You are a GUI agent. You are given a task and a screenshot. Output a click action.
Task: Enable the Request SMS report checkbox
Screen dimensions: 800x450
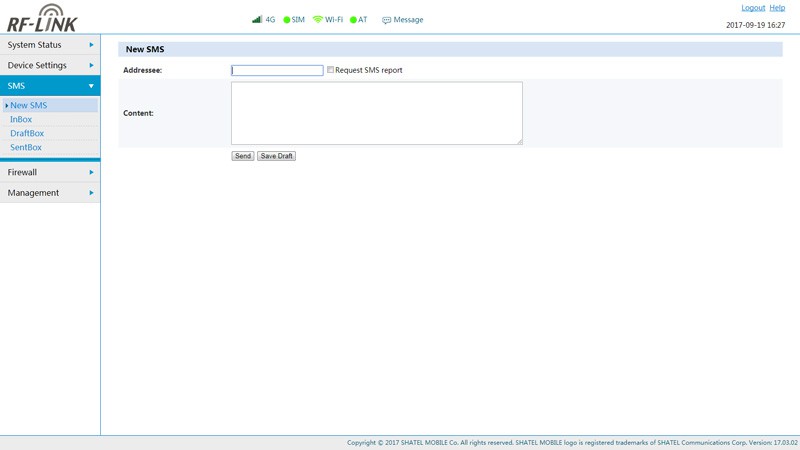[331, 70]
